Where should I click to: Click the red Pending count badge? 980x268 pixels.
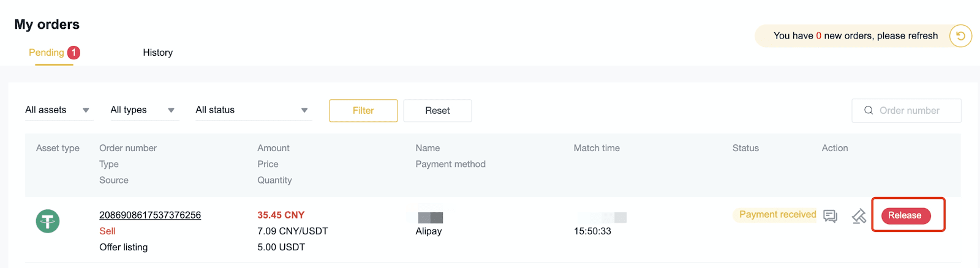pos(73,53)
